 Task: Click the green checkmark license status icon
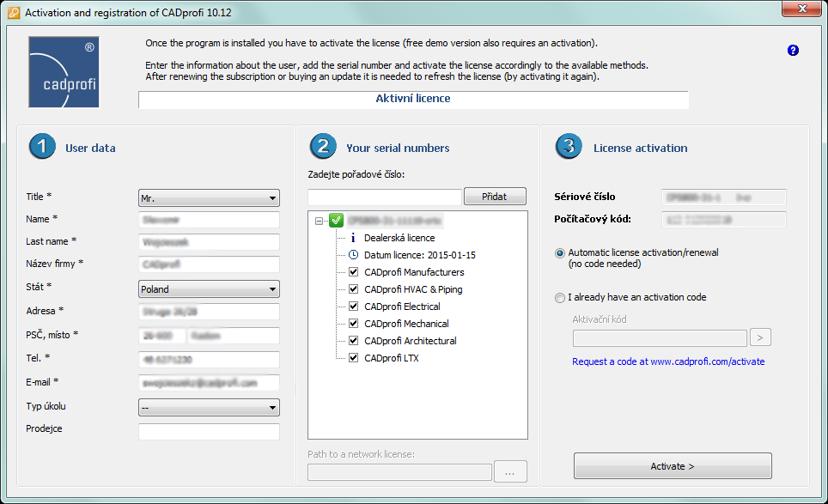click(x=337, y=220)
